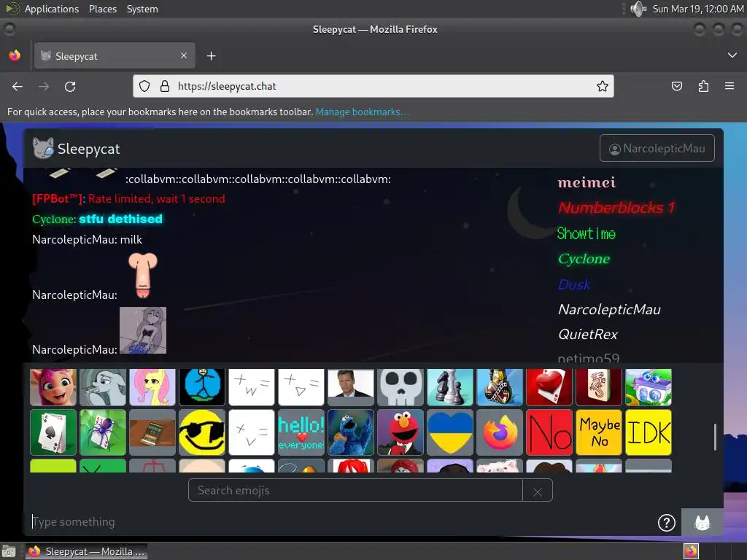Pick the man in suit photo emoji

tap(351, 387)
